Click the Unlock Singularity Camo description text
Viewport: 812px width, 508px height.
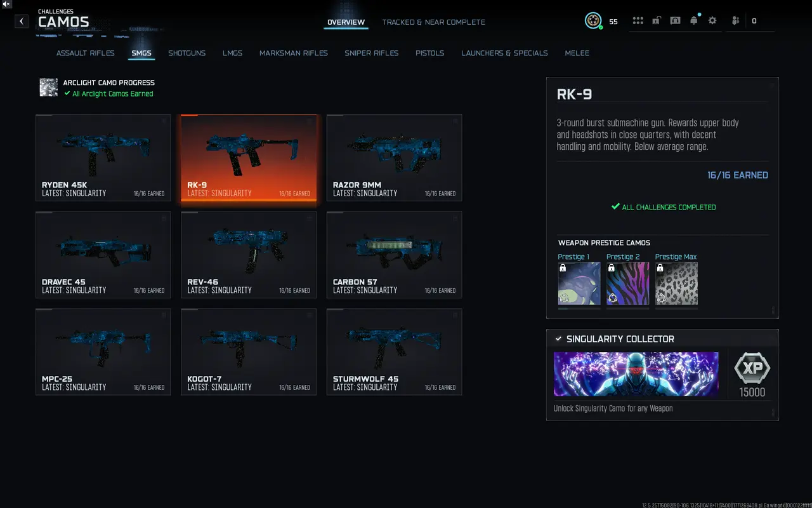(x=613, y=408)
